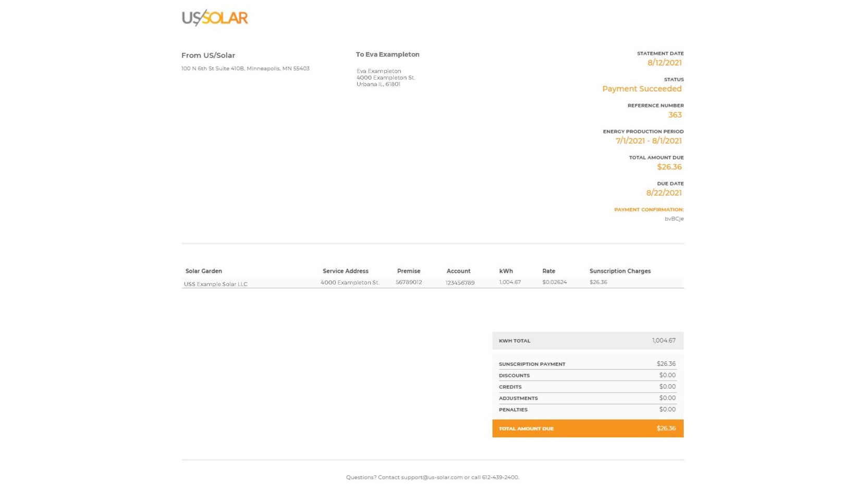Image resolution: width=866 pixels, height=504 pixels.
Task: Click the reference number 363
Action: 675,115
